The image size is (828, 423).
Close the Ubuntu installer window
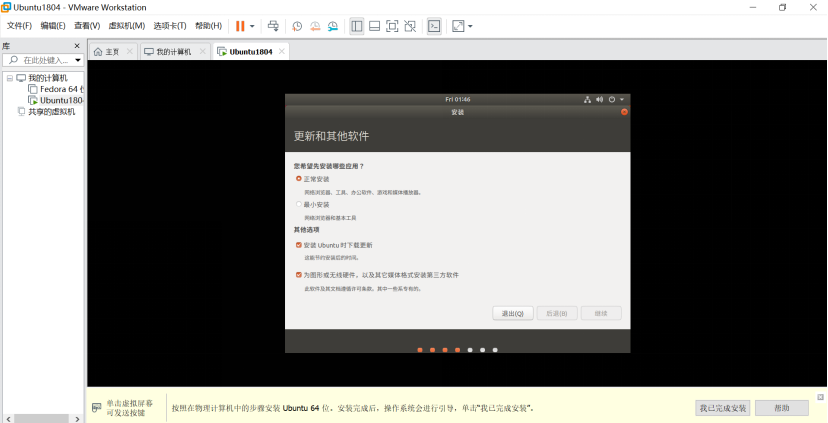pos(624,112)
